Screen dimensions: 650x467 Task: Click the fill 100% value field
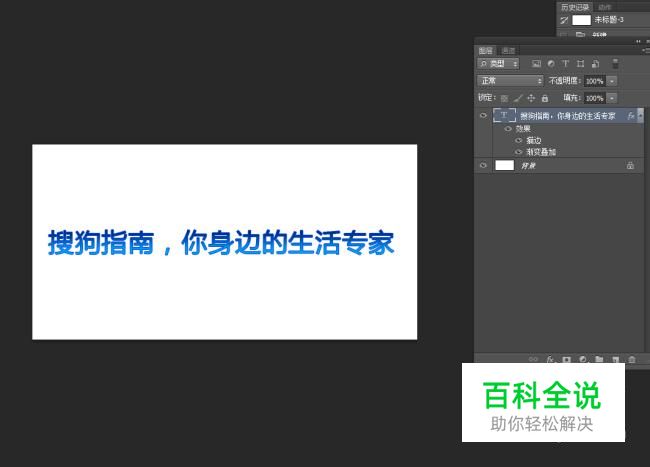click(x=594, y=98)
